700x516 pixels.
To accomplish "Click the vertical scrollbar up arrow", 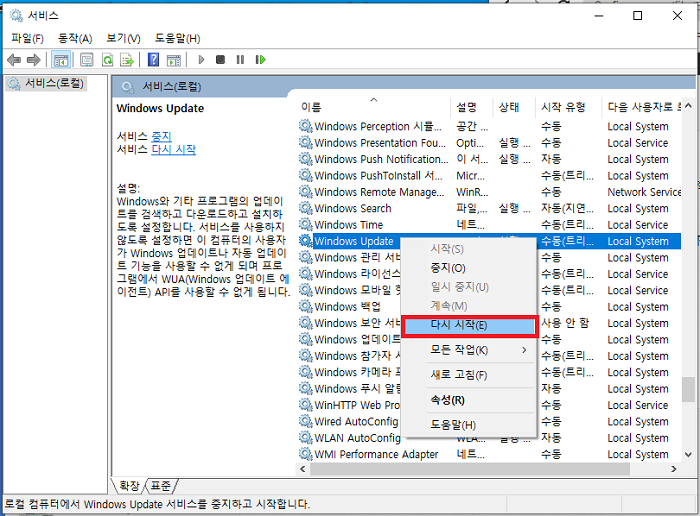I will tap(688, 106).
